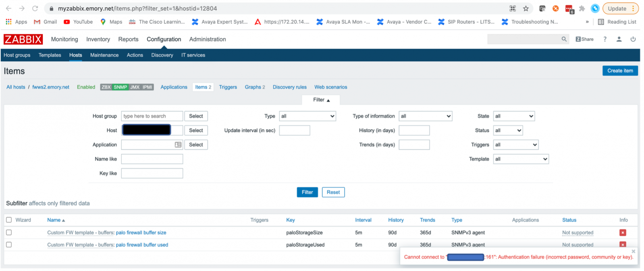This screenshot has width=644, height=271.
Task: Open SIP Routers - LITS bookmark
Action: click(x=466, y=22)
